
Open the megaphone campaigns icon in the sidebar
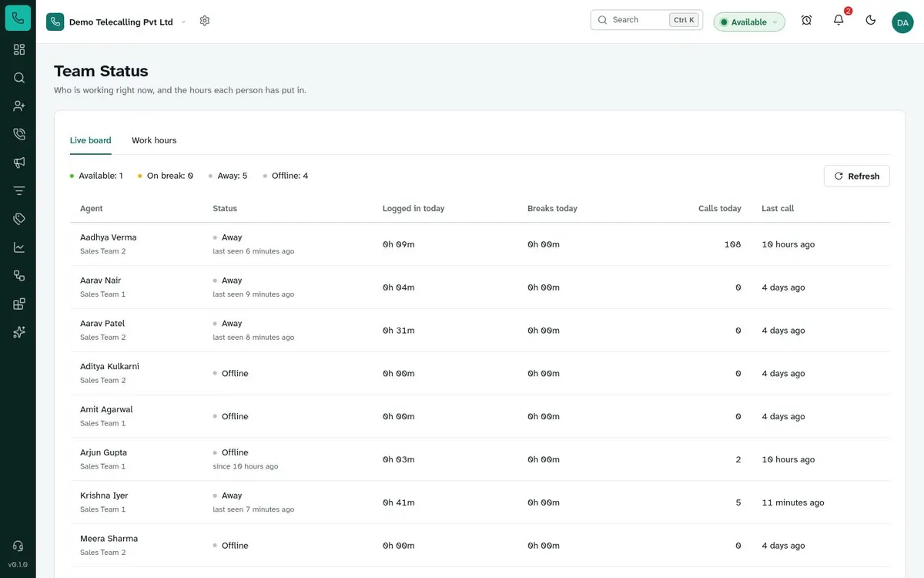(19, 163)
